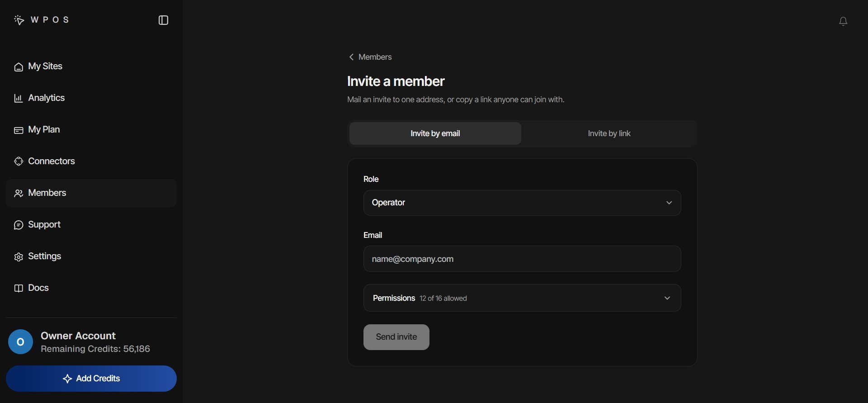This screenshot has height=403, width=868.
Task: Click the 'Mail an invite to one address' description
Action: (x=456, y=100)
